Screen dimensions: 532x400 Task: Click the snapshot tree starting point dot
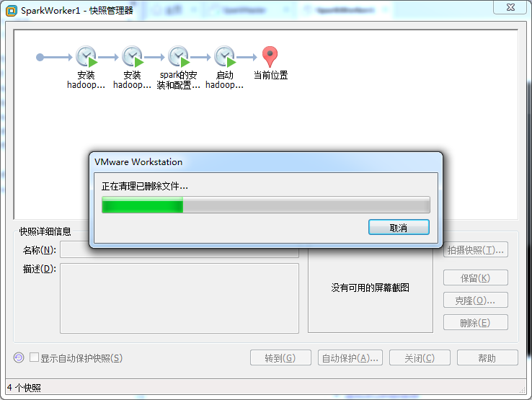[40, 57]
